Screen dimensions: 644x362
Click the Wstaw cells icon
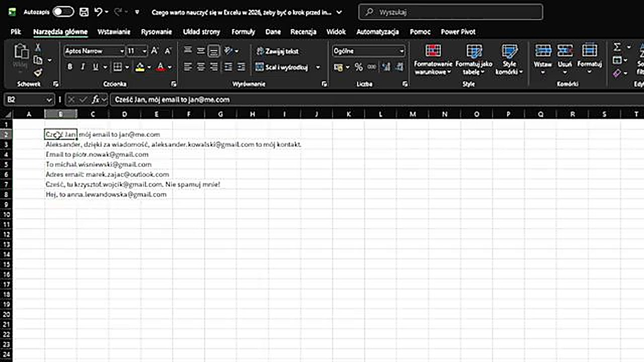pyautogui.click(x=543, y=58)
